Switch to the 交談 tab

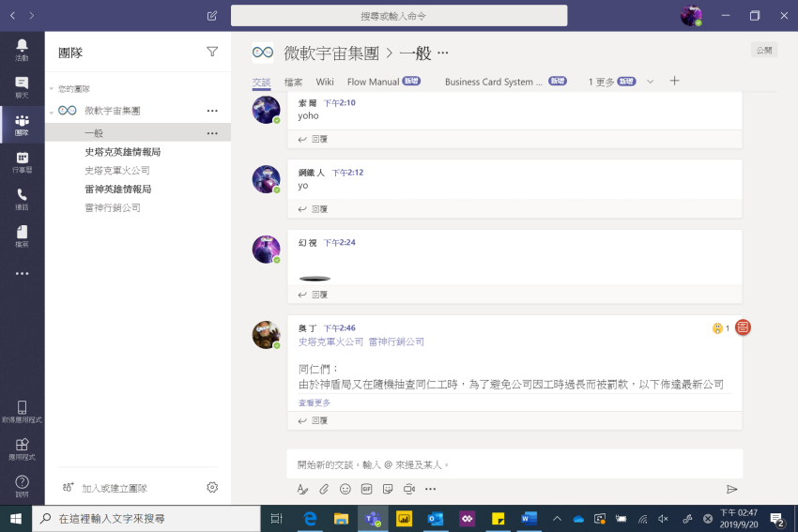click(261, 83)
